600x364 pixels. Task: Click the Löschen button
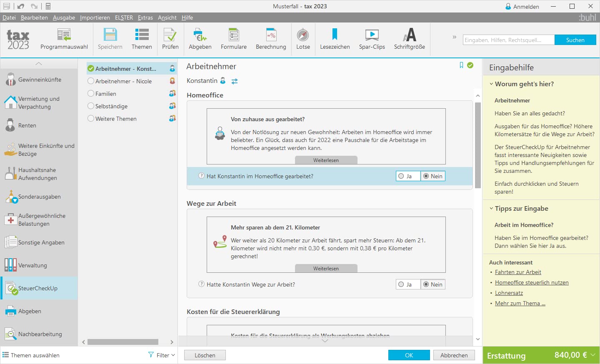coord(205,355)
